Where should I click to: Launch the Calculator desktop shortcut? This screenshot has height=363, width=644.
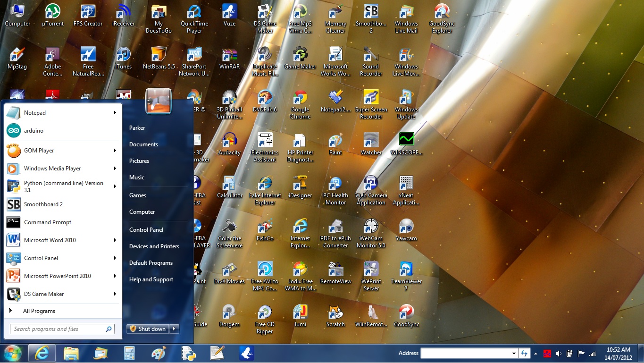(229, 186)
